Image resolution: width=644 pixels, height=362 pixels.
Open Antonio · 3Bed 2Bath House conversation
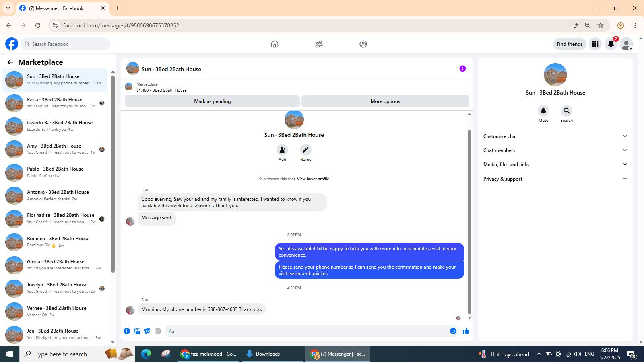point(55,195)
